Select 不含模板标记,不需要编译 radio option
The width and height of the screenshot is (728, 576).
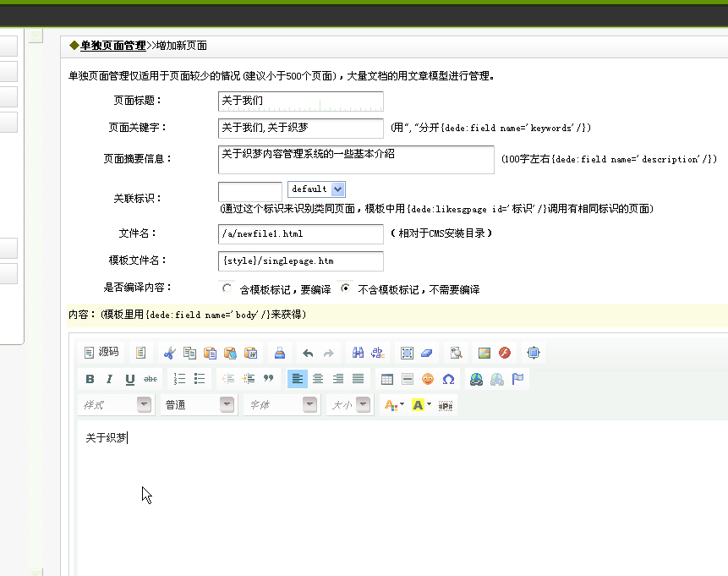pos(346,288)
